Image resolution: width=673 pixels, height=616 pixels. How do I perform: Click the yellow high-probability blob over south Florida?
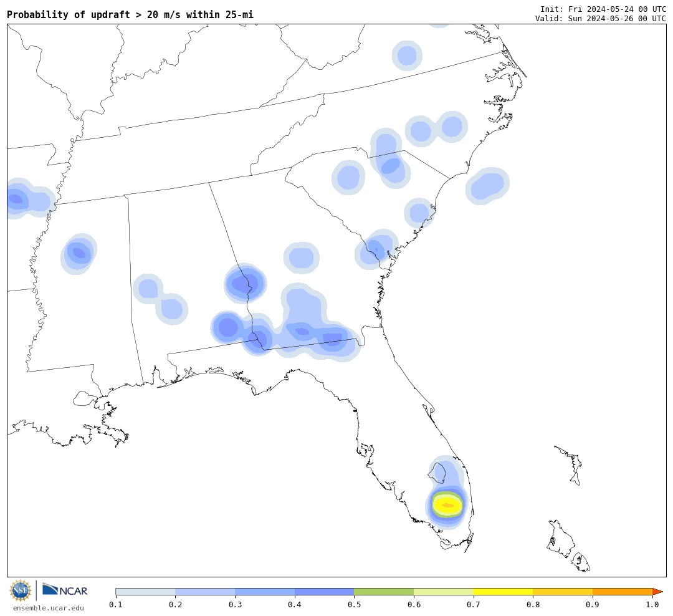click(447, 505)
